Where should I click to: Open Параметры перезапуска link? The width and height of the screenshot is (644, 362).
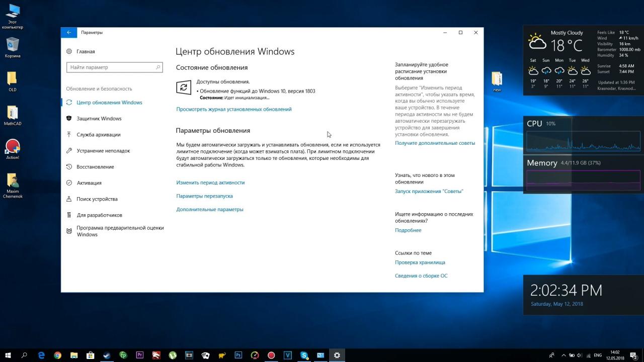point(204,196)
